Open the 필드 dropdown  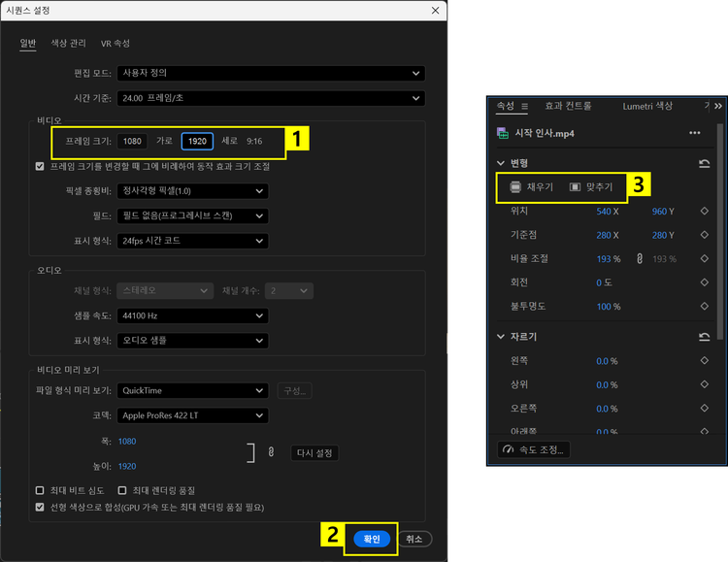pos(193,215)
